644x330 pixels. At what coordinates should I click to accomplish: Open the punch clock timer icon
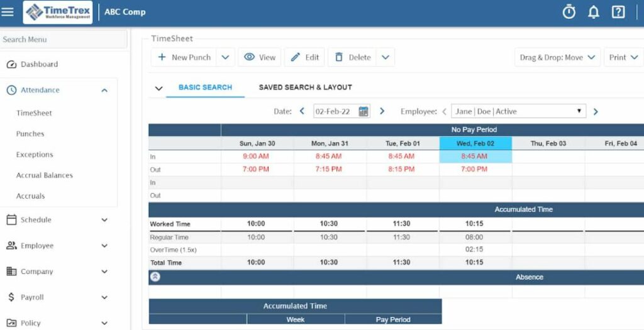tap(569, 13)
